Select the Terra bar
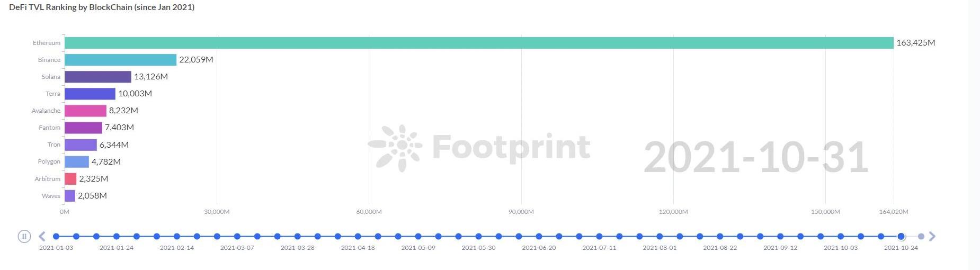980x270 pixels. click(x=90, y=94)
